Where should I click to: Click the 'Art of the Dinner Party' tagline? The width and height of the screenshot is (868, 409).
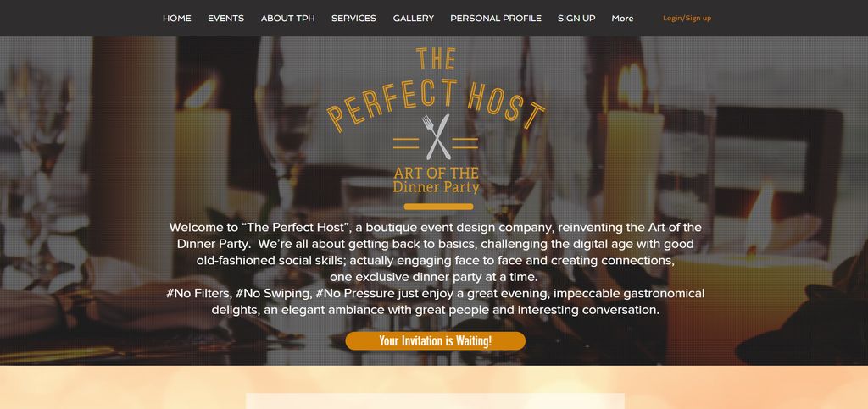(437, 180)
